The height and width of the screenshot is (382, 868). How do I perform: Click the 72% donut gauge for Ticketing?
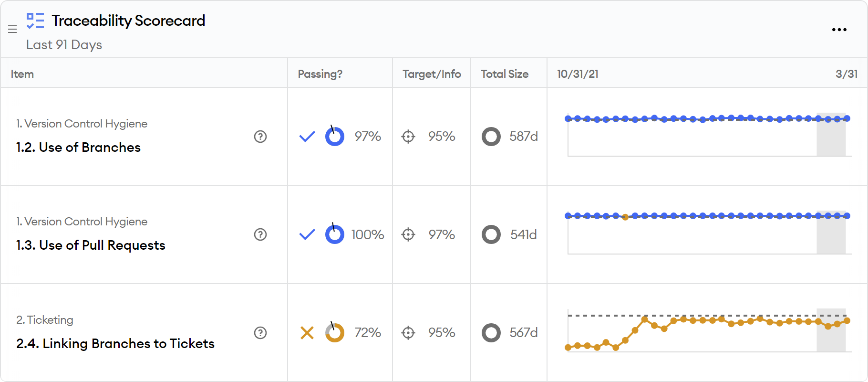click(335, 333)
